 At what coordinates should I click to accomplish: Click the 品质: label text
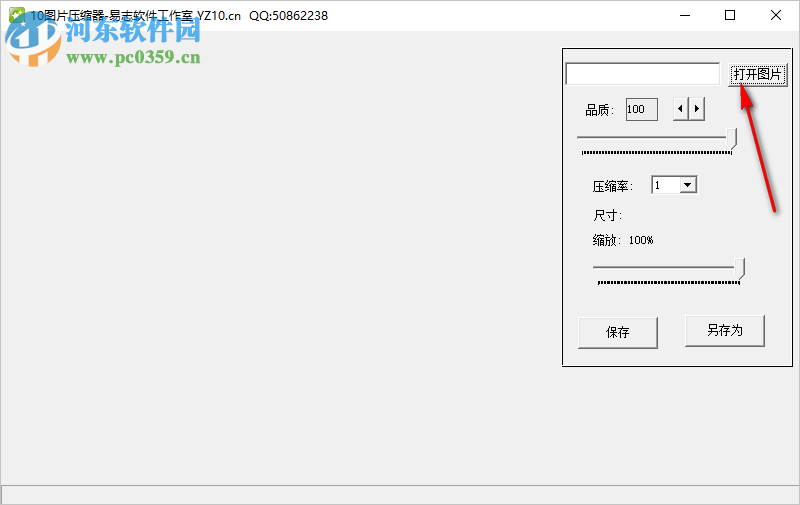click(x=599, y=110)
